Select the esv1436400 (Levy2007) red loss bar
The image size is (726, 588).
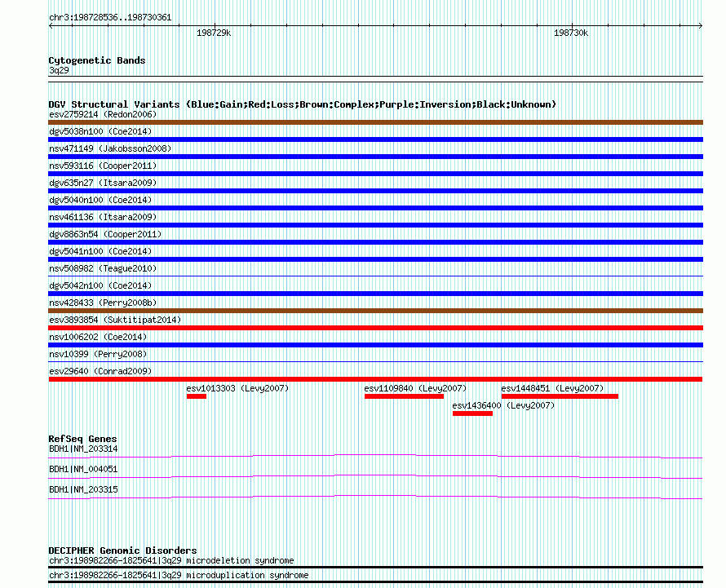[x=473, y=413]
